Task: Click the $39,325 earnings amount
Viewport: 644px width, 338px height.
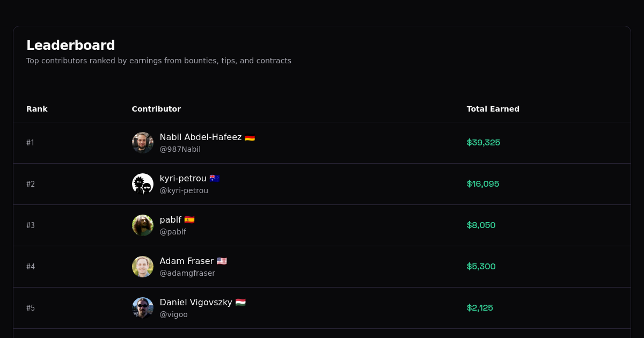Action: (x=483, y=143)
